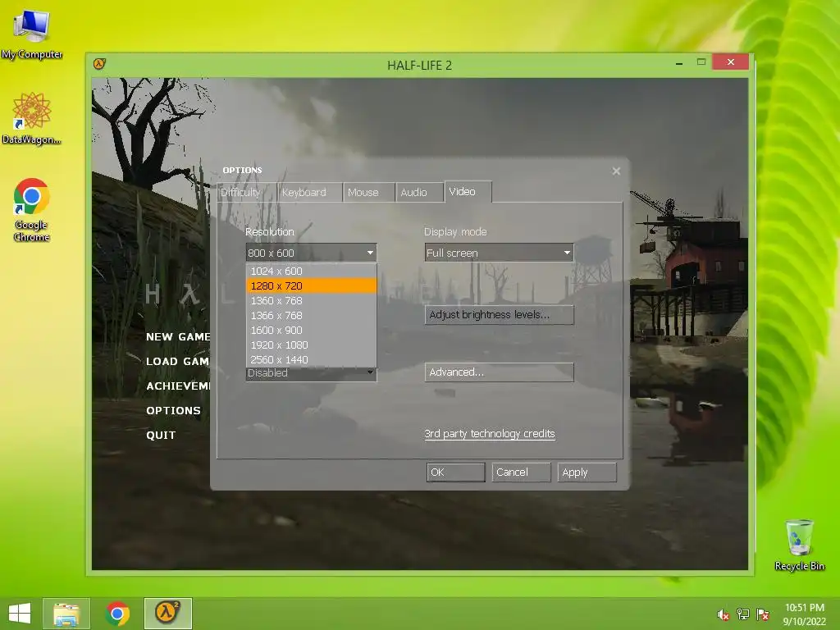Click the network tray icon
Viewport: 840px width, 630px height.
[x=743, y=614]
